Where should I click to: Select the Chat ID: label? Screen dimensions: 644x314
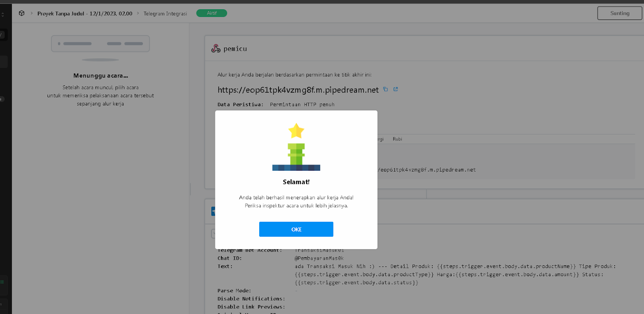pyautogui.click(x=229, y=258)
